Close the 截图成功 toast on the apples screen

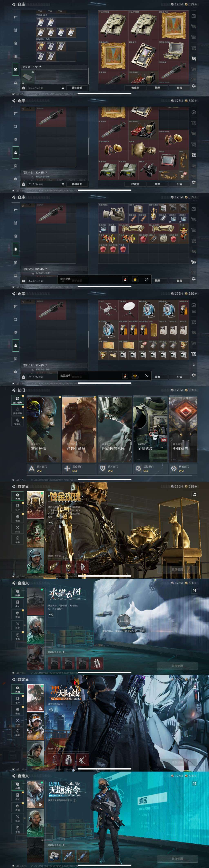[147, 279]
